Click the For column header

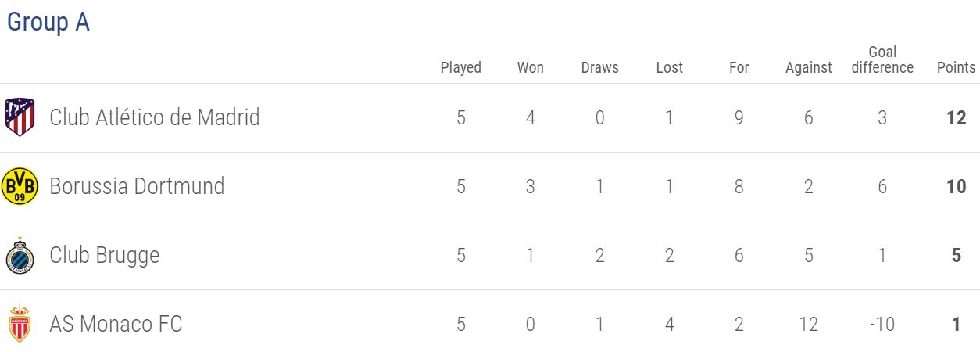pos(739,67)
